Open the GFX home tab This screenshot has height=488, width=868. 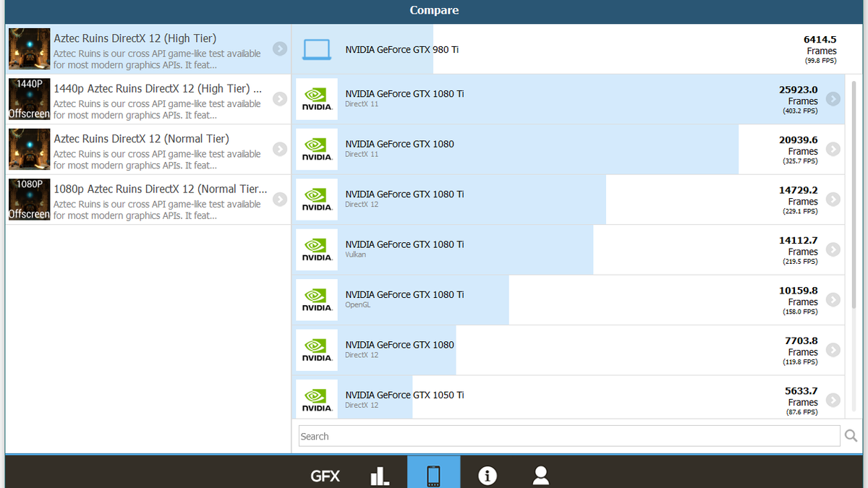coord(325,476)
